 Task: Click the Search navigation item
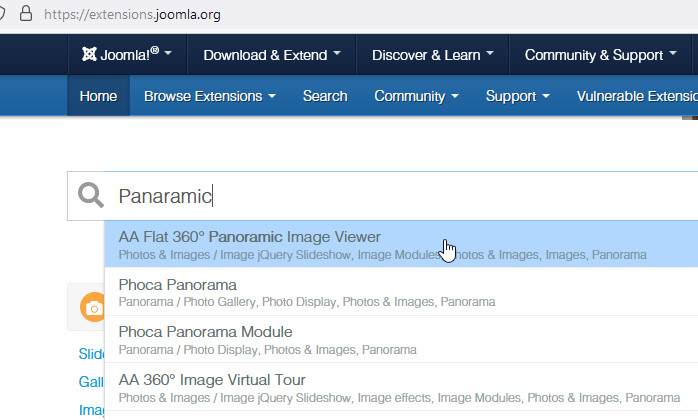(325, 96)
